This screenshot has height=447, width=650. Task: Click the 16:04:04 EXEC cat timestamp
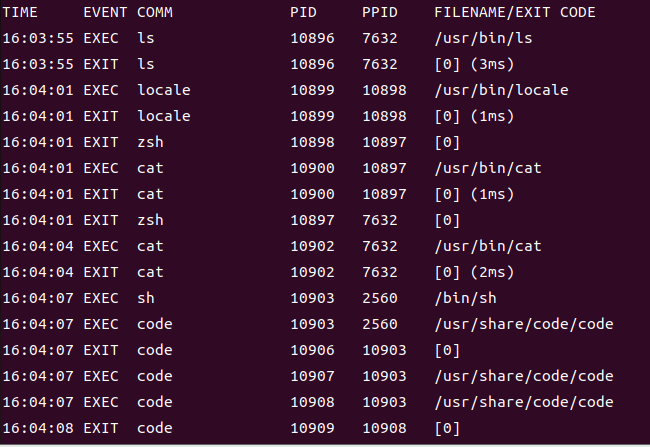click(38, 246)
